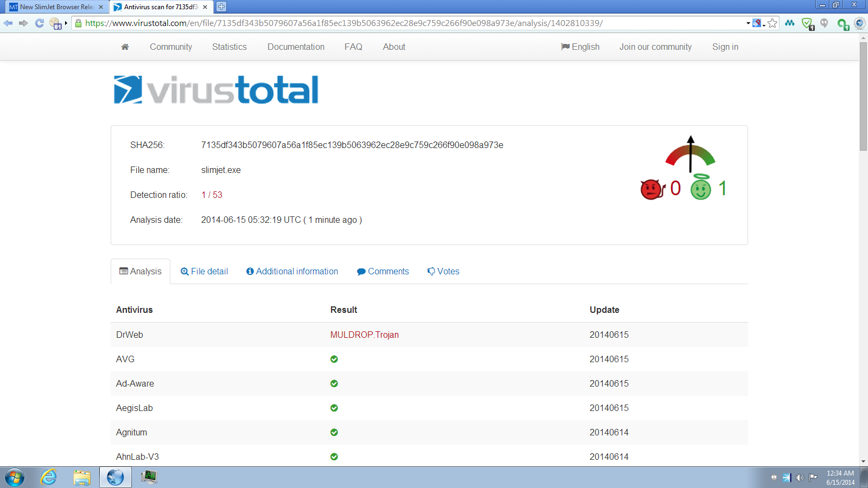This screenshot has width=868, height=488.
Task: Open the small arrow next to SP icon
Action: 764,25
